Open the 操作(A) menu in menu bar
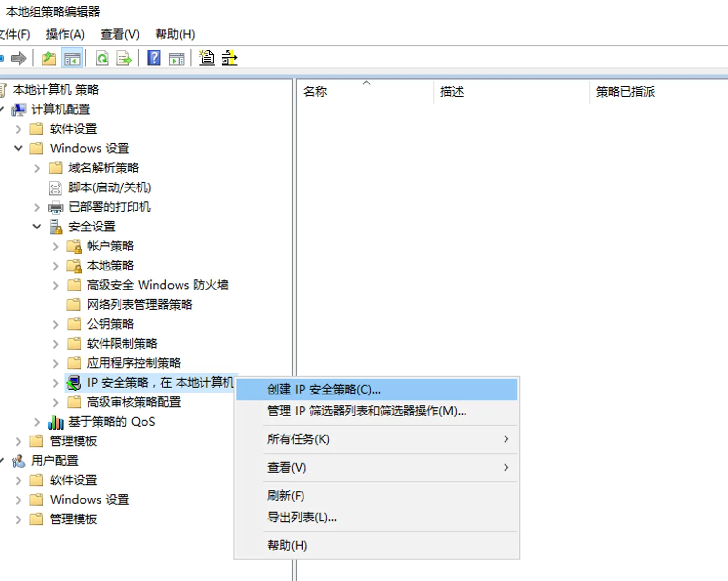This screenshot has width=728, height=581. point(65,34)
